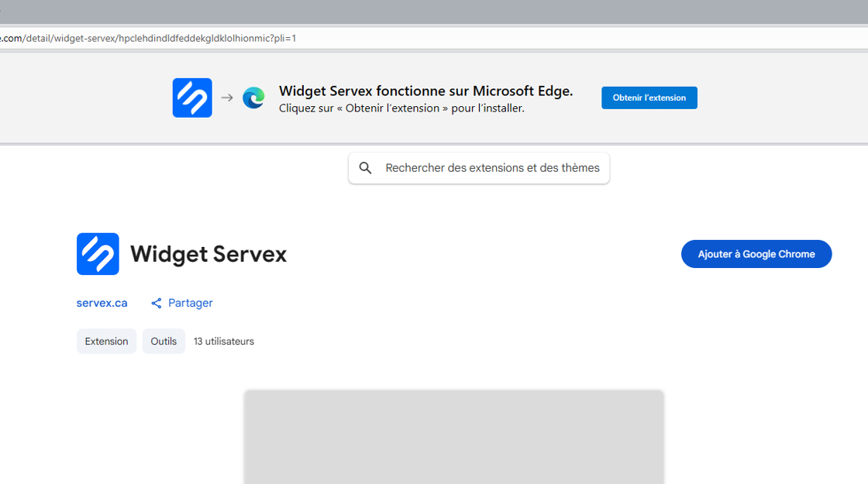Click the share icon next to Partager
Viewport: 868px width, 484px height.
tap(157, 304)
